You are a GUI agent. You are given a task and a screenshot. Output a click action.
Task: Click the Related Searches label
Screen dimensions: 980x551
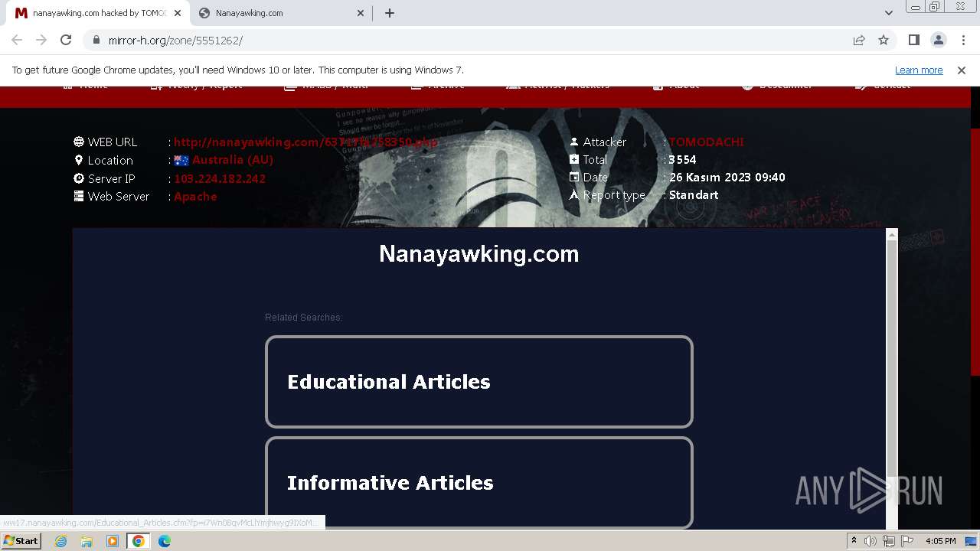(x=304, y=318)
